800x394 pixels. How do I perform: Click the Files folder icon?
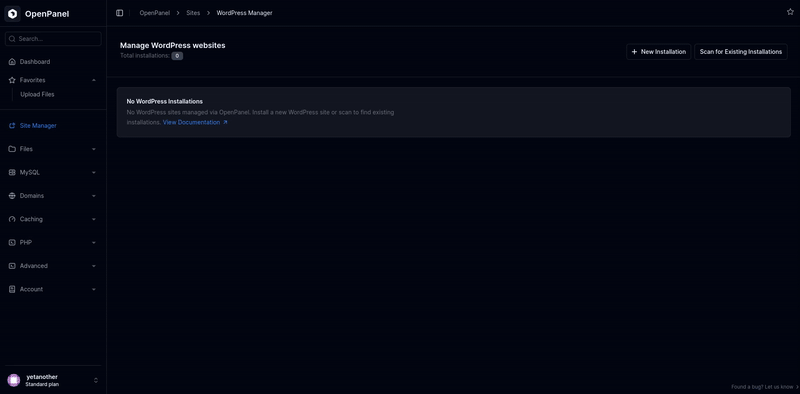pyautogui.click(x=12, y=149)
